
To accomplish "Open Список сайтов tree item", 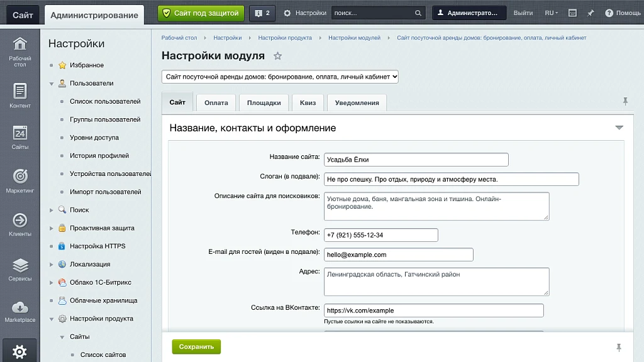I will click(103, 354).
